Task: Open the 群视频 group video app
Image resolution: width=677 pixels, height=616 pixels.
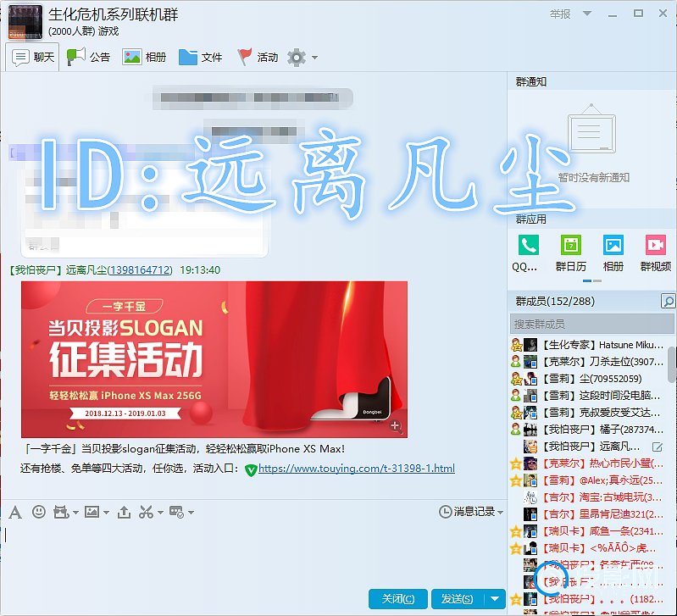Action: pyautogui.click(x=656, y=253)
